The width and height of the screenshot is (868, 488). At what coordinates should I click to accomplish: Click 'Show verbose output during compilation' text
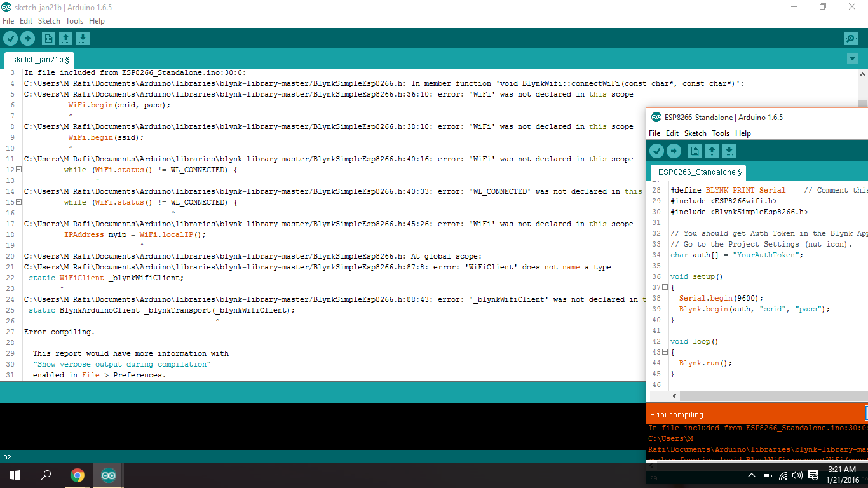(x=121, y=364)
